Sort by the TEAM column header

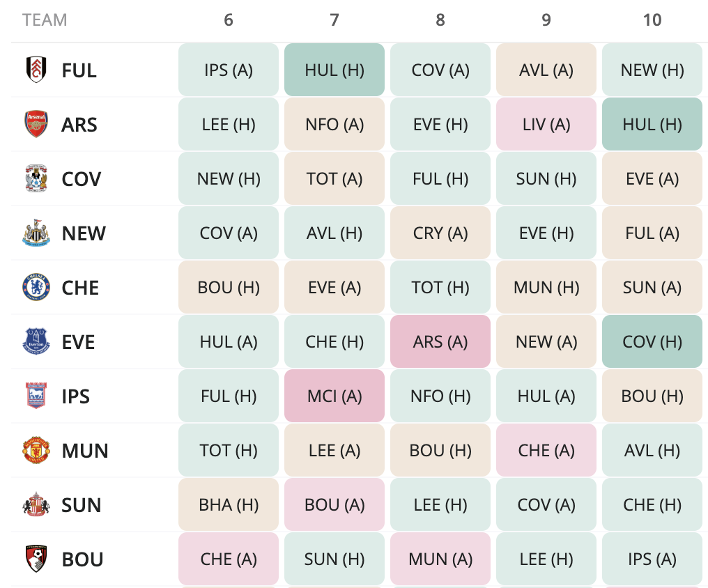[45, 20]
